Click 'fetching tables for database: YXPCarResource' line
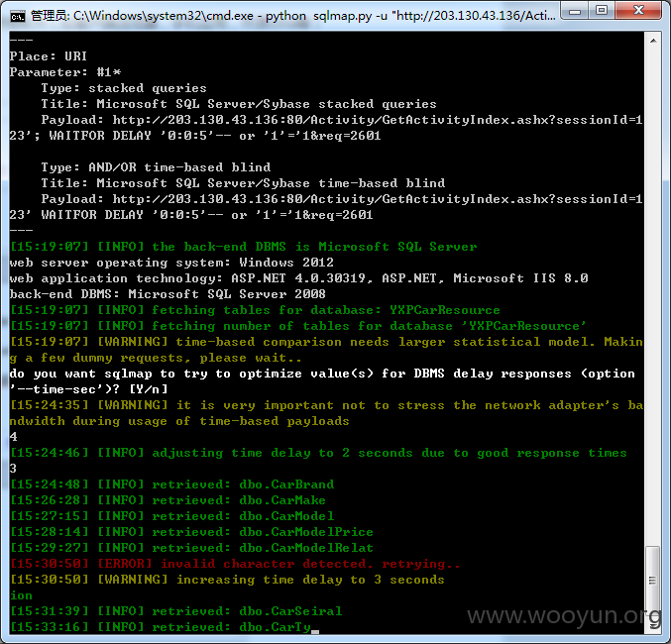This screenshot has width=671, height=644. [x=255, y=309]
